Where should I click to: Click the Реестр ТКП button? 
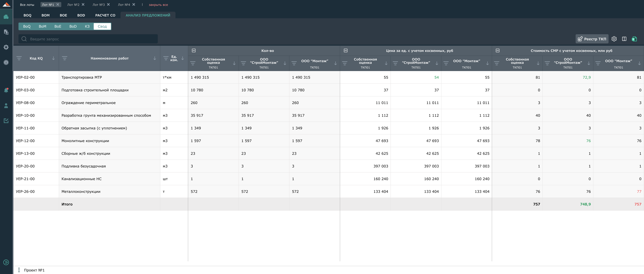point(592,39)
